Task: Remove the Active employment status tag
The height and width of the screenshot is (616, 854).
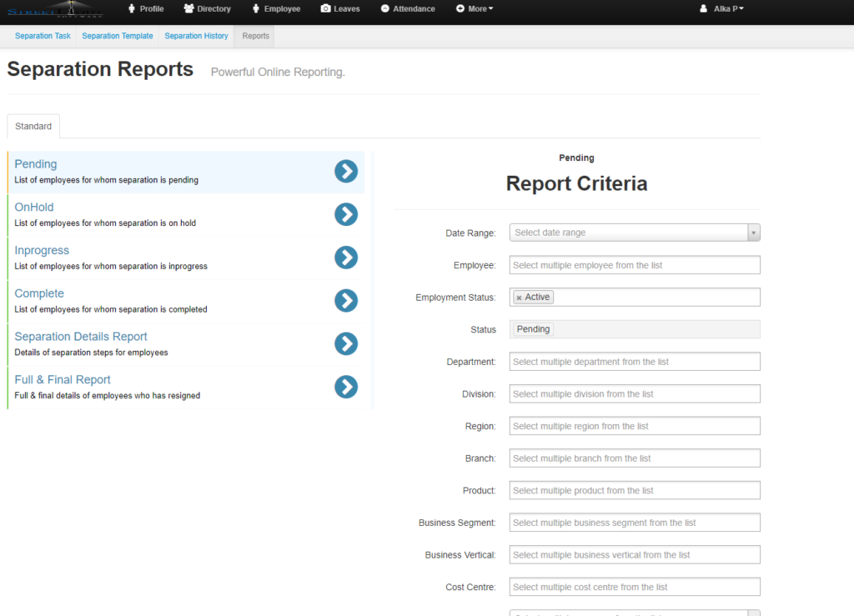Action: tap(520, 297)
